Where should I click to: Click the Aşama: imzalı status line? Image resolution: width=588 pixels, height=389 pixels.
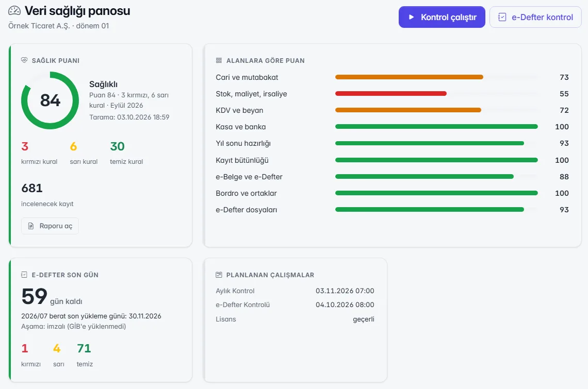click(73, 327)
